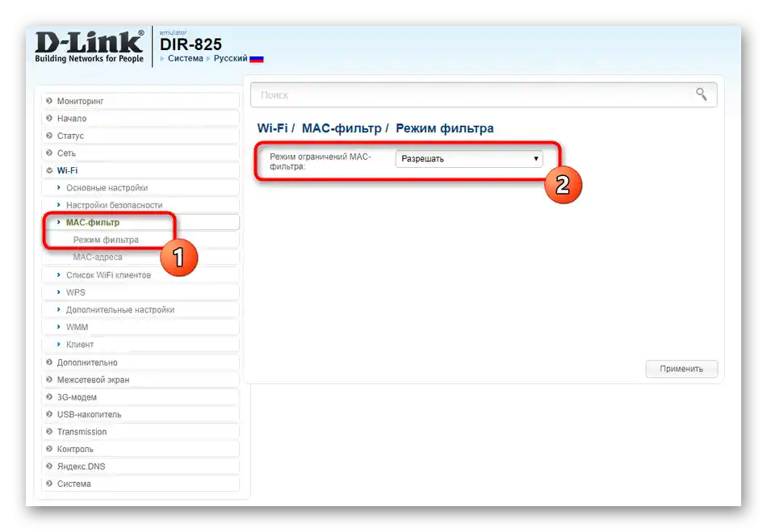Viewport: 767px width, 532px height.
Task: Click the bullet icon beside Wi-Fi
Action: click(49, 170)
